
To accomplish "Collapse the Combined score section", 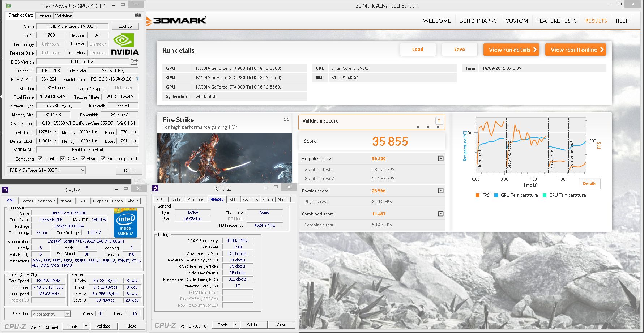I will pyautogui.click(x=440, y=214).
